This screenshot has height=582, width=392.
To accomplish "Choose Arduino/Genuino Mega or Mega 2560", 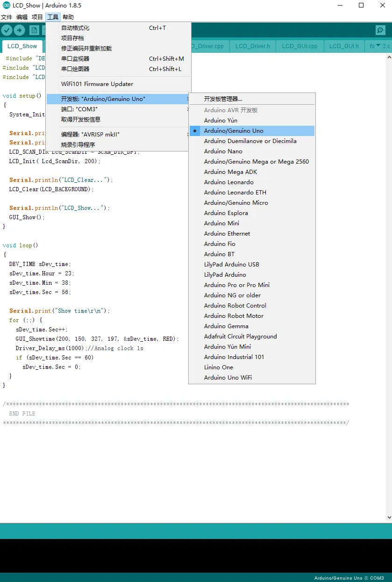I will pos(252,162).
